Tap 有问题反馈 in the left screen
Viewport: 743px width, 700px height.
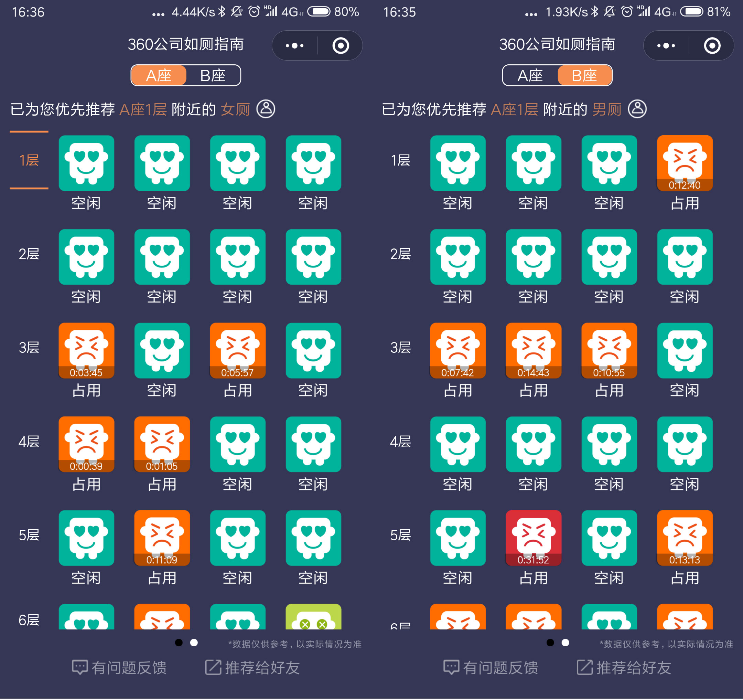119,668
